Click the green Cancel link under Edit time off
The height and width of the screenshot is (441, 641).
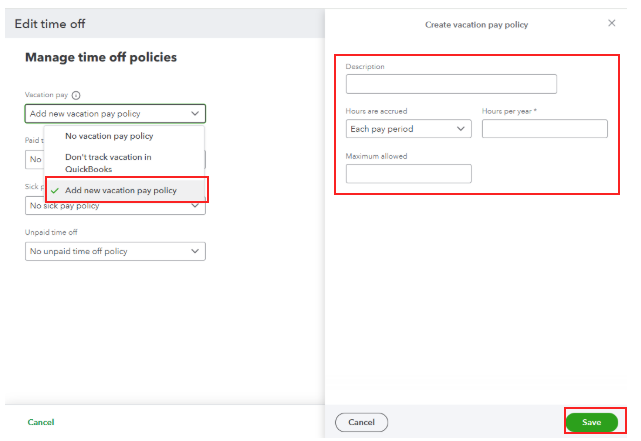41,422
